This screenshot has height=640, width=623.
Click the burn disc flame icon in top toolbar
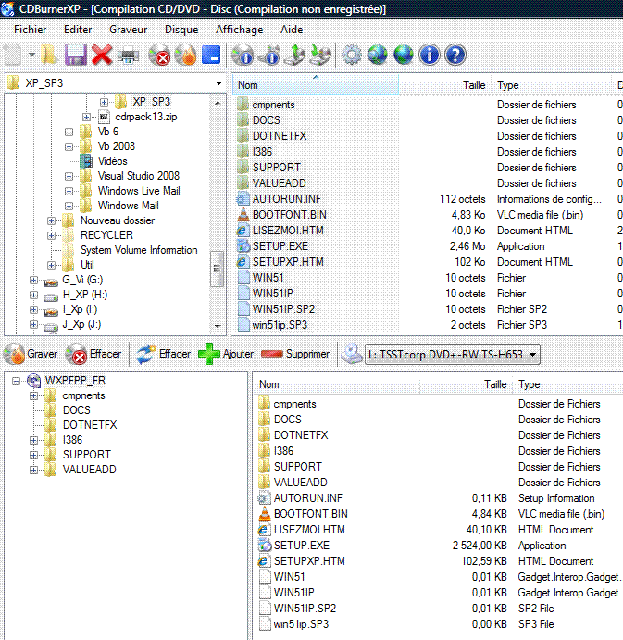pyautogui.click(x=185, y=55)
